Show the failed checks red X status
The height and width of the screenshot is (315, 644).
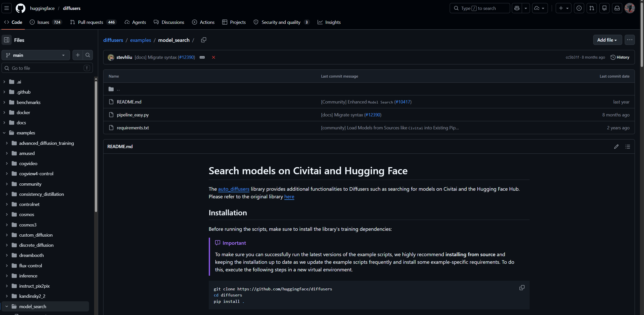coord(214,57)
